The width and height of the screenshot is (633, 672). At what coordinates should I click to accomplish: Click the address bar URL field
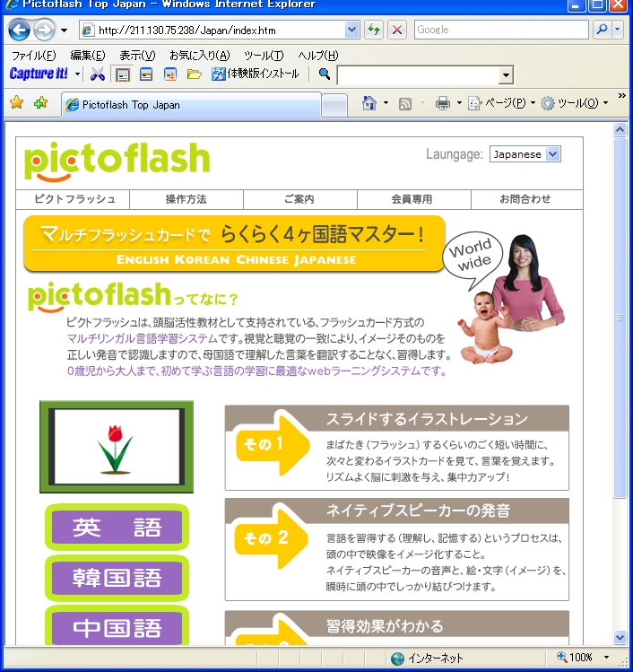pos(212,30)
